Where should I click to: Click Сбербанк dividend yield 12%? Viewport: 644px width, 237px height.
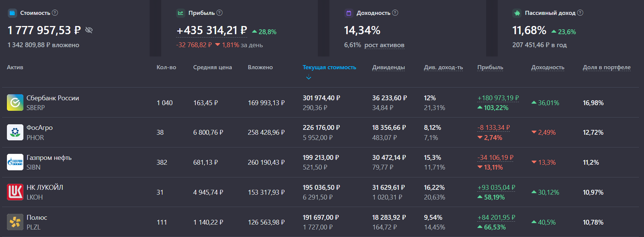coord(430,98)
